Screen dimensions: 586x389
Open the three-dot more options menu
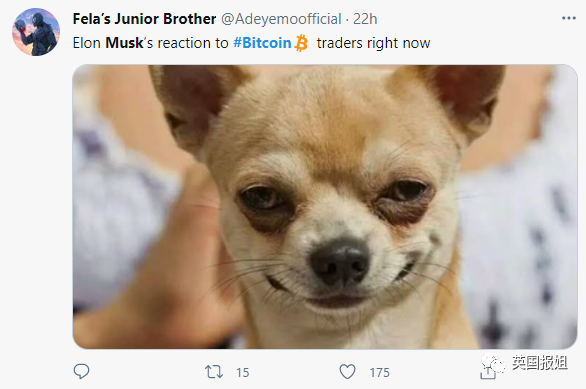[569, 18]
